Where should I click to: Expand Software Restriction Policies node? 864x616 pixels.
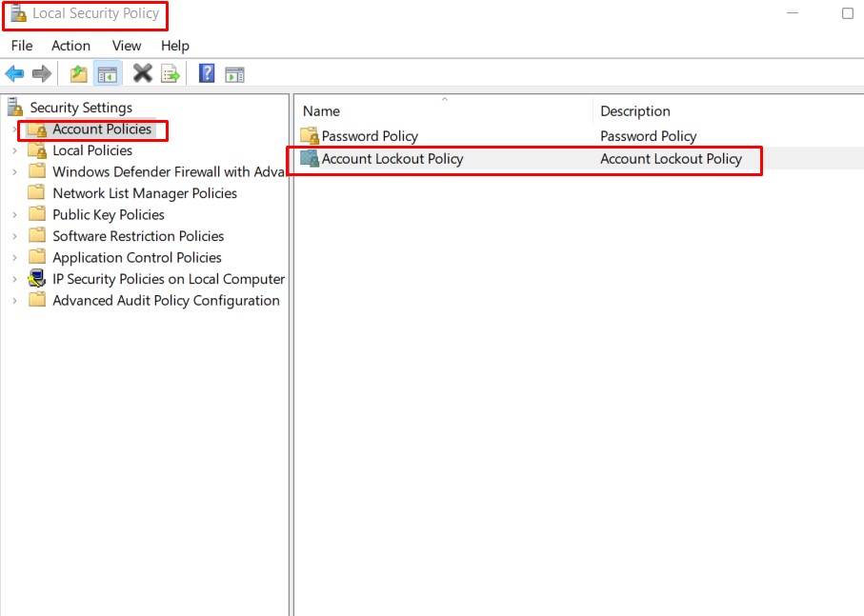coord(15,236)
